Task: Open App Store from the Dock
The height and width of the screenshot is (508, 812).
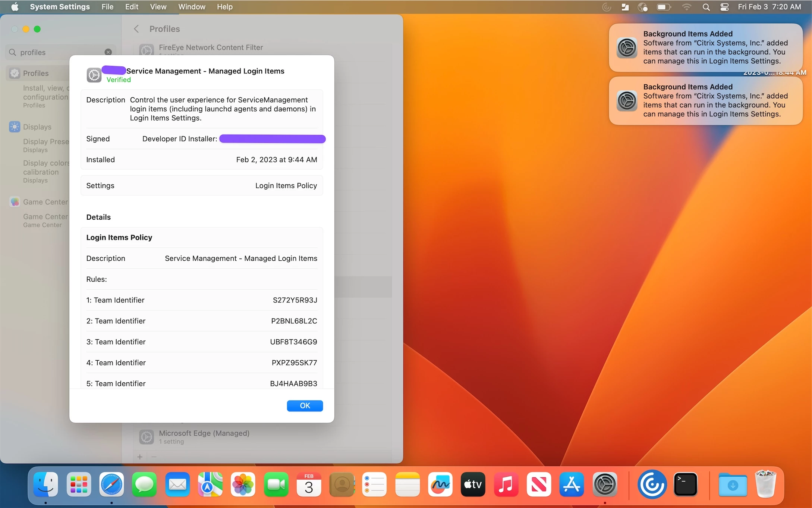Action: click(x=572, y=485)
